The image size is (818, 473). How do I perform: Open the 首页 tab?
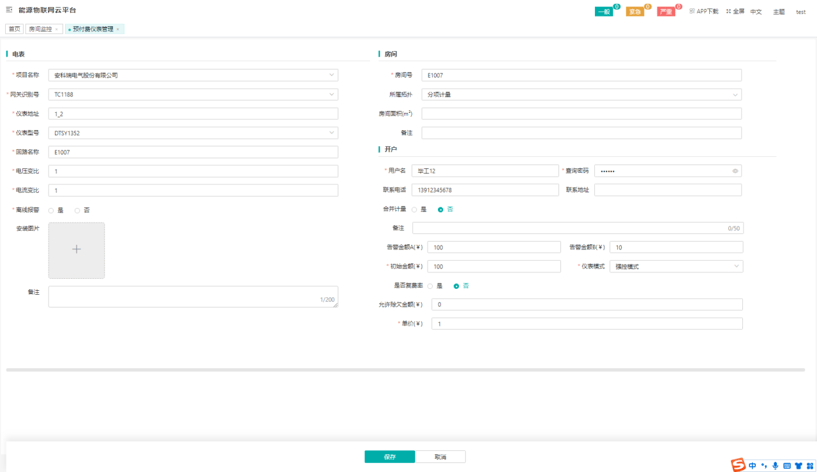15,29
